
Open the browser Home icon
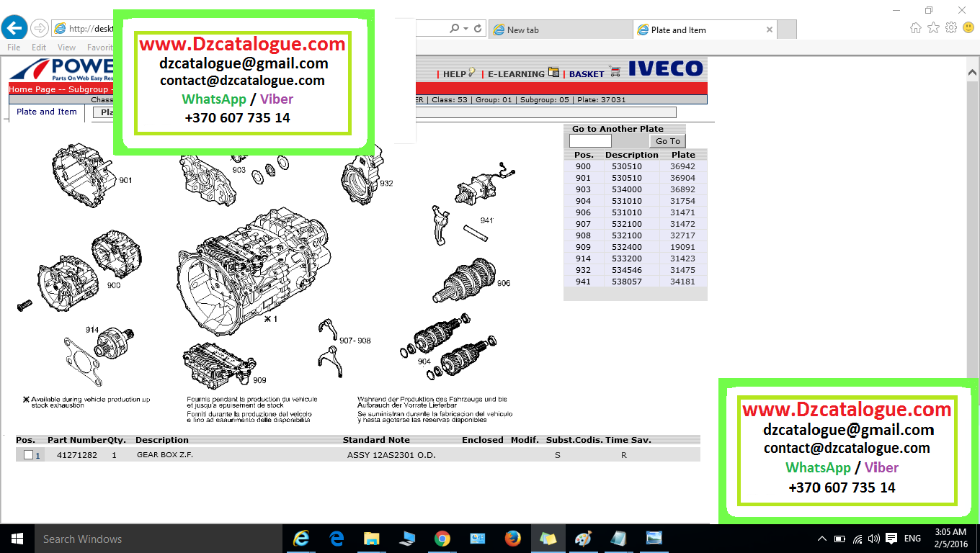916,28
